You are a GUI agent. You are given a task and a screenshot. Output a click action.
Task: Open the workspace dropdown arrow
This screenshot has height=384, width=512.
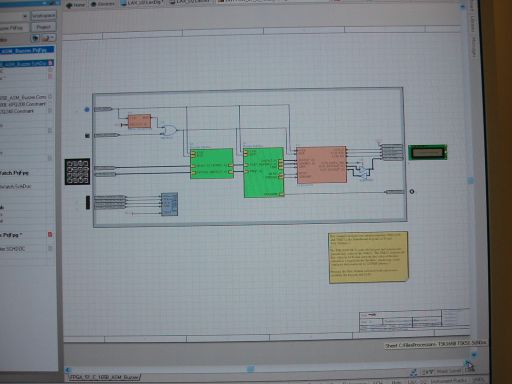pyautogui.click(x=25, y=16)
